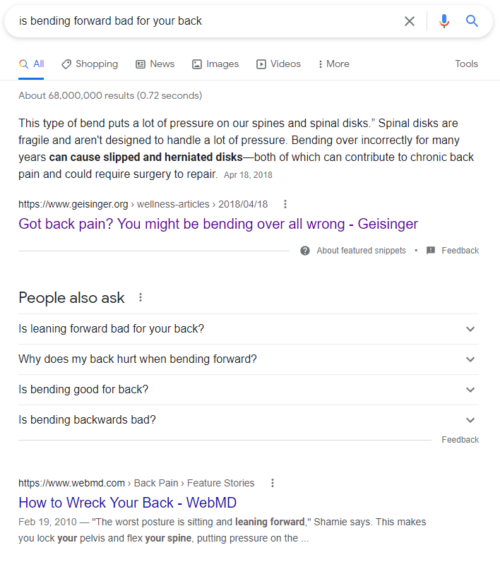500x562 pixels.
Task: Expand "Is leaning forward bad for your back?"
Action: (x=248, y=329)
